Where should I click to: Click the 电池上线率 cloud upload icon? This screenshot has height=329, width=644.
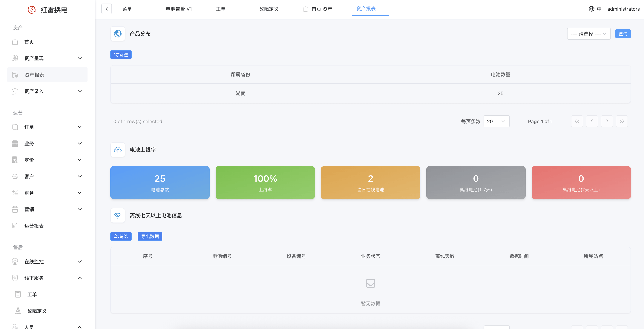click(118, 150)
